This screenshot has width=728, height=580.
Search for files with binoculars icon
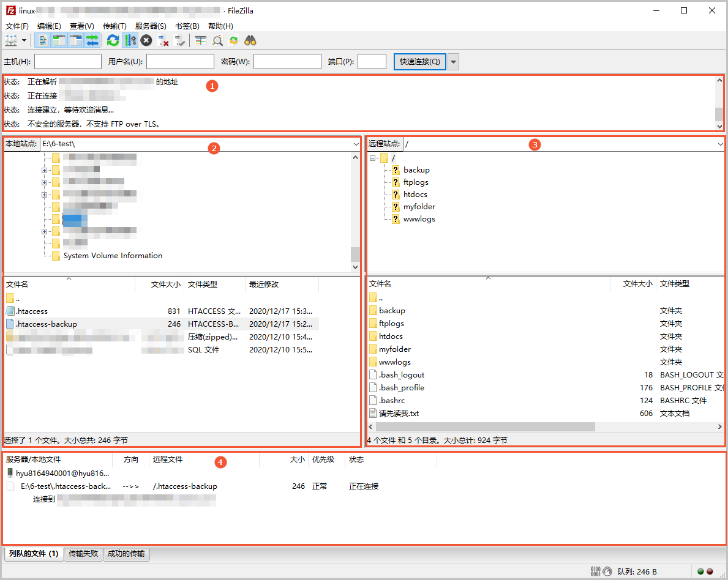250,41
